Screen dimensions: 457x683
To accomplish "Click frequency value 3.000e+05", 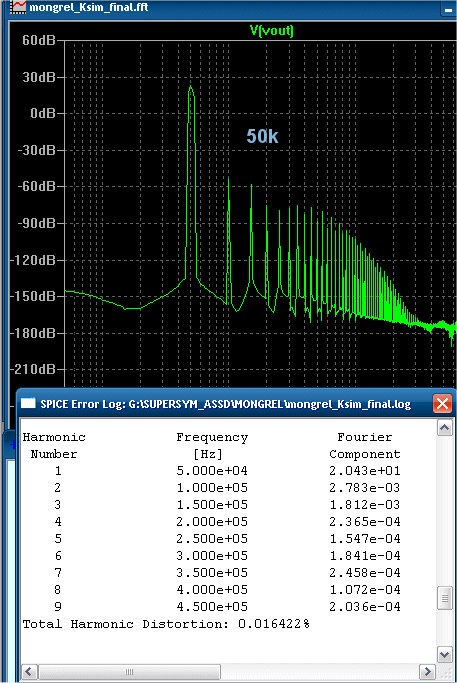I will point(212,556).
